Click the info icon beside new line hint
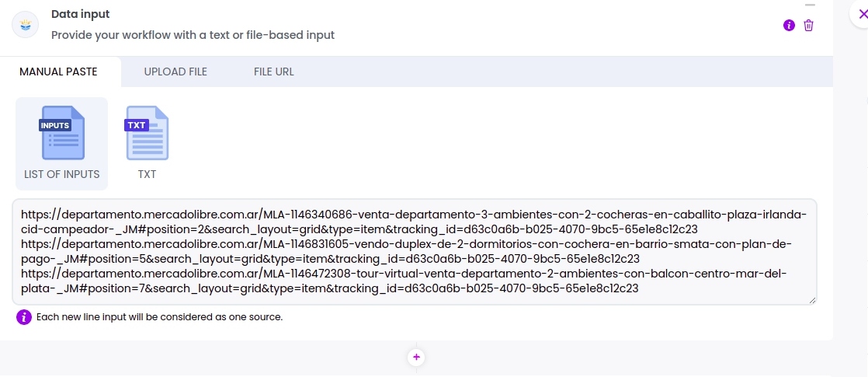This screenshot has height=377, width=868. (x=24, y=317)
